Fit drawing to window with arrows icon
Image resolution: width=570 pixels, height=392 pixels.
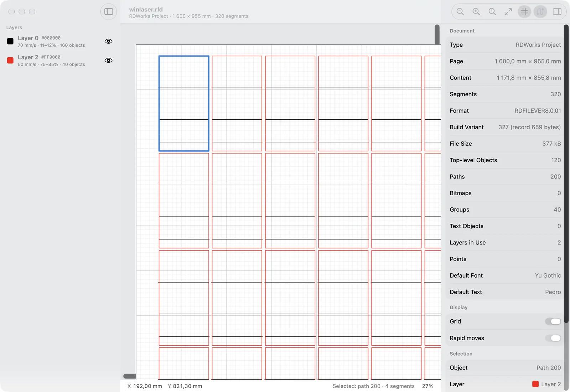pos(508,12)
